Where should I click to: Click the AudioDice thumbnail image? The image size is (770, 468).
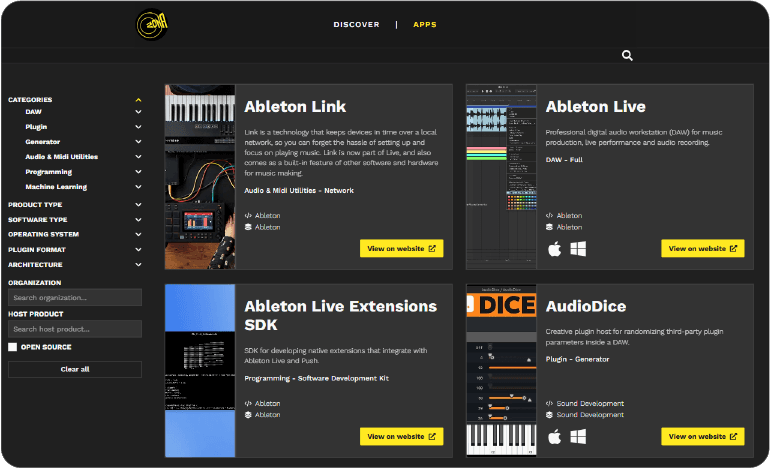tap(501, 371)
